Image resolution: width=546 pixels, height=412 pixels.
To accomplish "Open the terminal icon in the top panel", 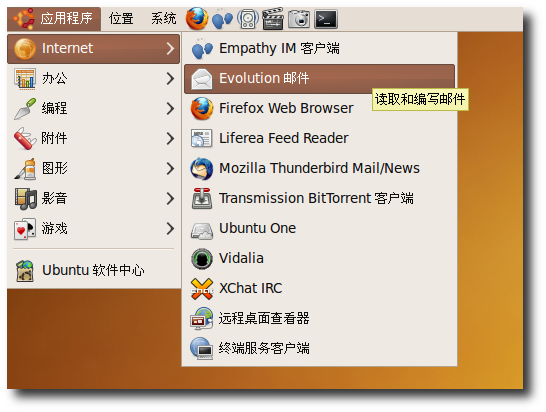I will click(326, 19).
